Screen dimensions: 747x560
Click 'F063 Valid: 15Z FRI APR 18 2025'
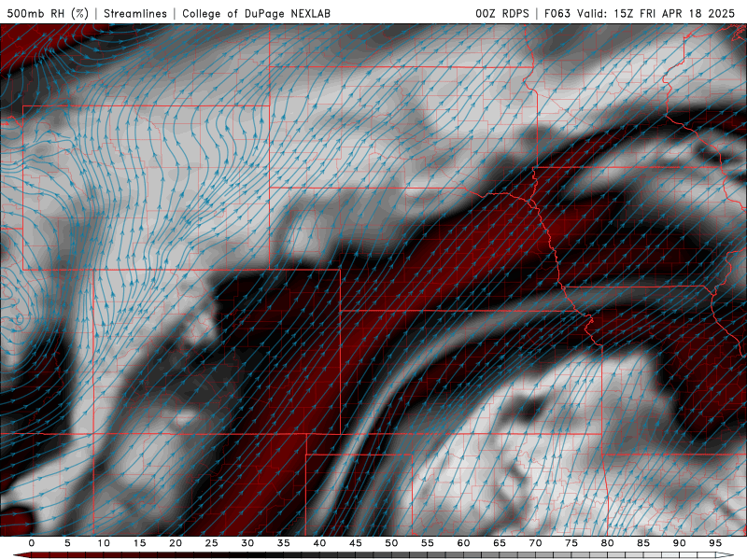[640, 13]
